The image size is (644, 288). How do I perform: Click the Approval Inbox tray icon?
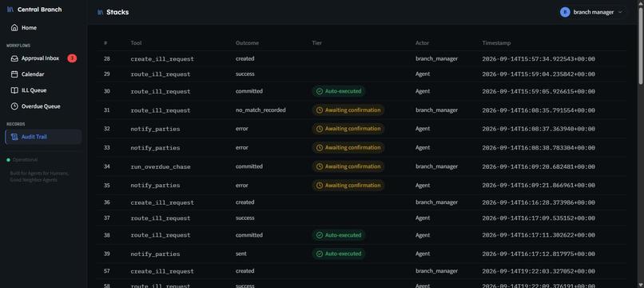coord(14,58)
